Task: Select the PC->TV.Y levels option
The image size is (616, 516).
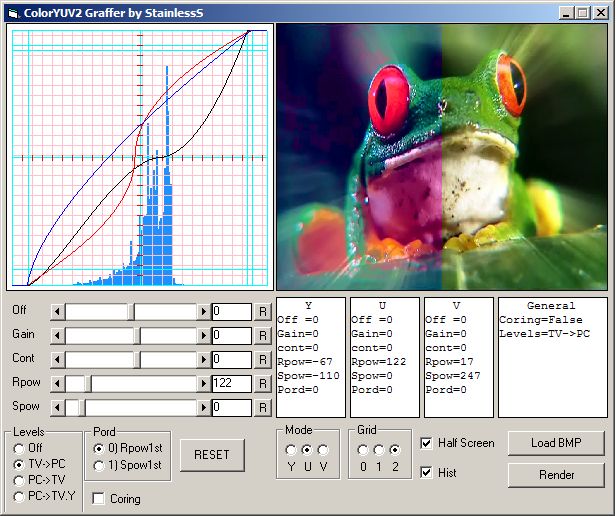Action: click(x=18, y=497)
